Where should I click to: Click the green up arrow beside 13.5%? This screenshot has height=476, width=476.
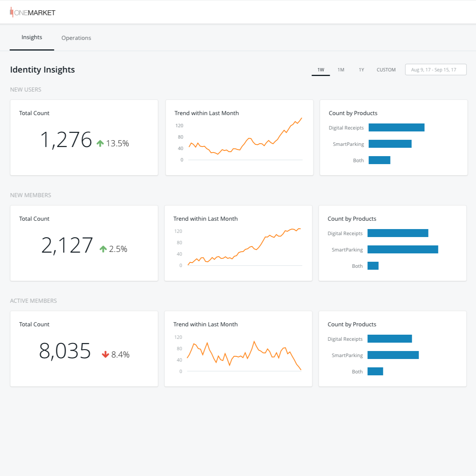point(100,143)
